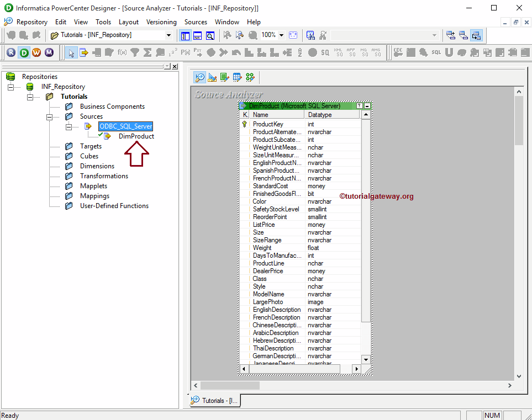Switch to the Target Designer tool
The height and width of the screenshot is (420, 532).
(212, 77)
